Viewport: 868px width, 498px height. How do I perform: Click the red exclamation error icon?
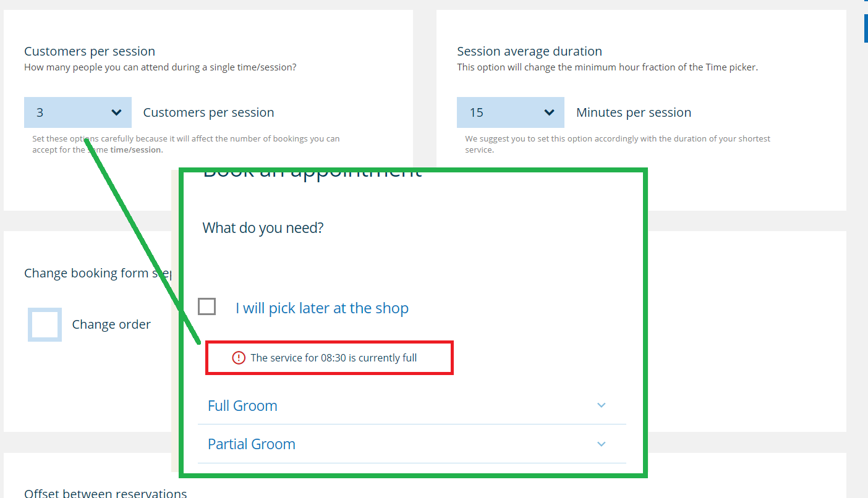239,358
